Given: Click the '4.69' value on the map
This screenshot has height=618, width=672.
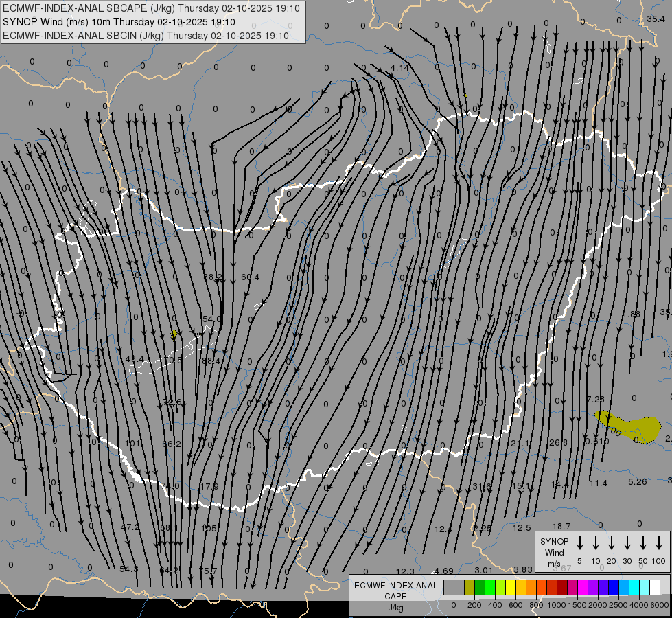Looking at the screenshot, I should click(x=444, y=571).
